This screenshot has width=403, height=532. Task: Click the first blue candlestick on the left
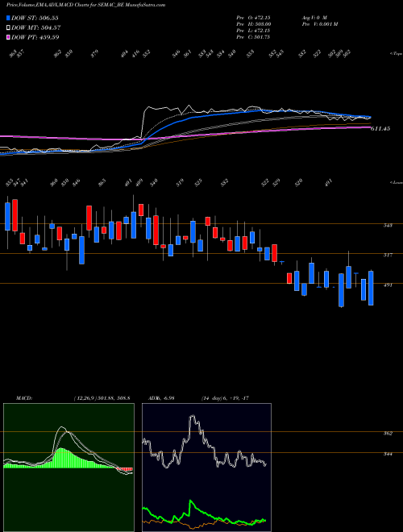pyautogui.click(x=7, y=217)
